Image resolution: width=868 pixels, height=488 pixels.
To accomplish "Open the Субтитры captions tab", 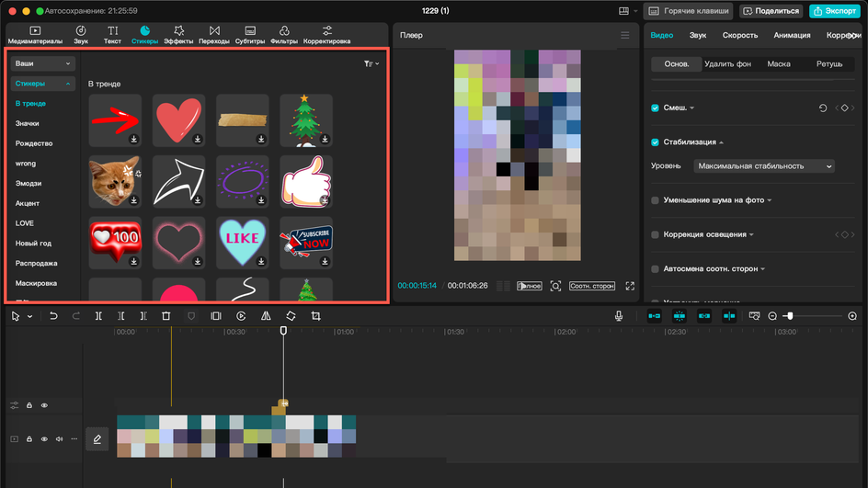I will pyautogui.click(x=250, y=35).
